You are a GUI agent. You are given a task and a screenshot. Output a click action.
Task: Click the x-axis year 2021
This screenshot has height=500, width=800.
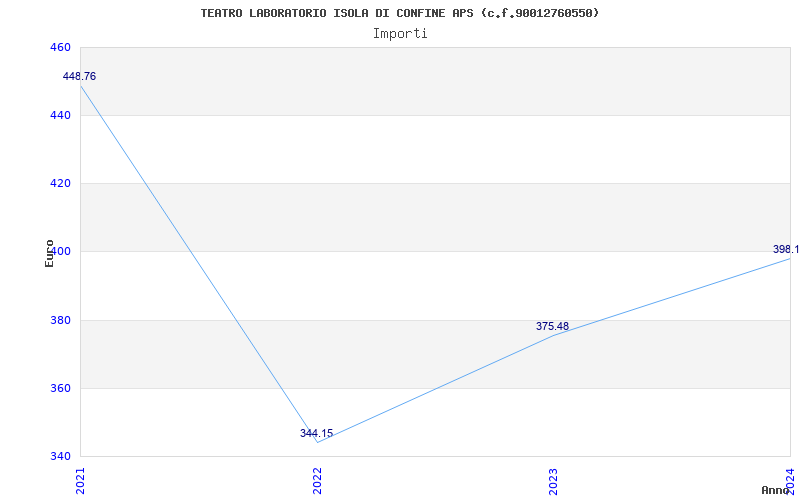pyautogui.click(x=80, y=481)
